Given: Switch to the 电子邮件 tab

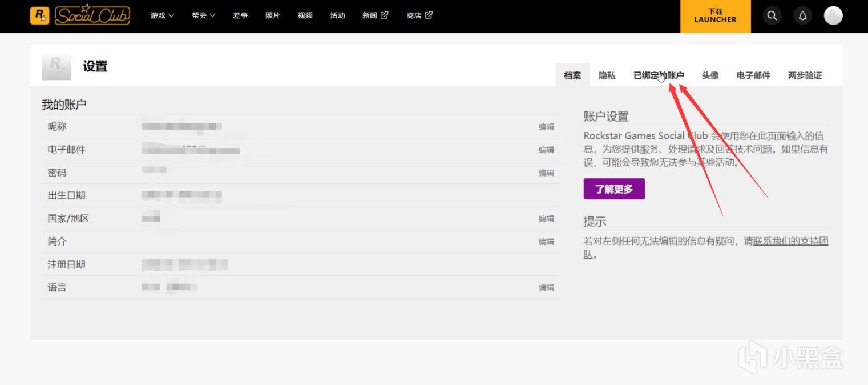Looking at the screenshot, I should (753, 75).
